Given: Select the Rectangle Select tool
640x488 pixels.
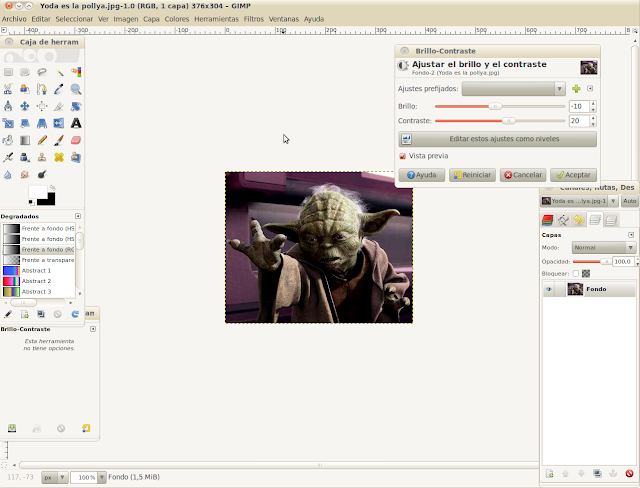Looking at the screenshot, I should (8, 72).
